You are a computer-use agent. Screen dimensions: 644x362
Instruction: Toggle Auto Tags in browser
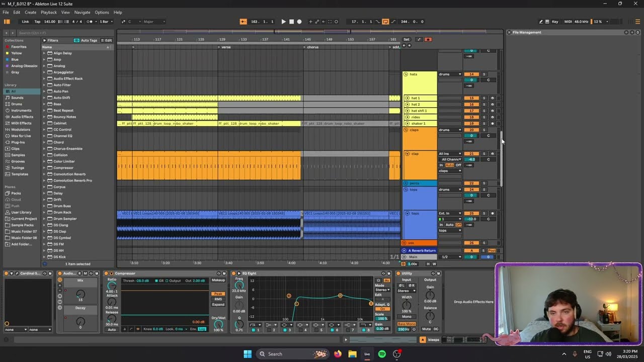[86, 40]
